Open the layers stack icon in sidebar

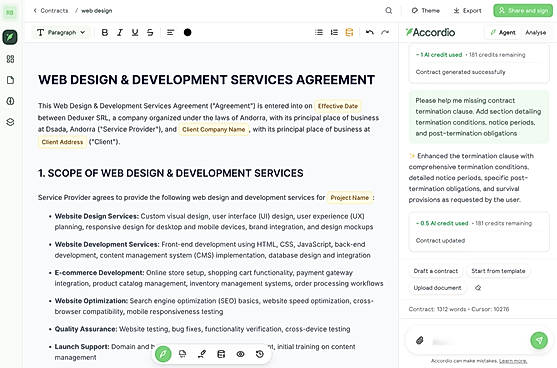[10, 122]
